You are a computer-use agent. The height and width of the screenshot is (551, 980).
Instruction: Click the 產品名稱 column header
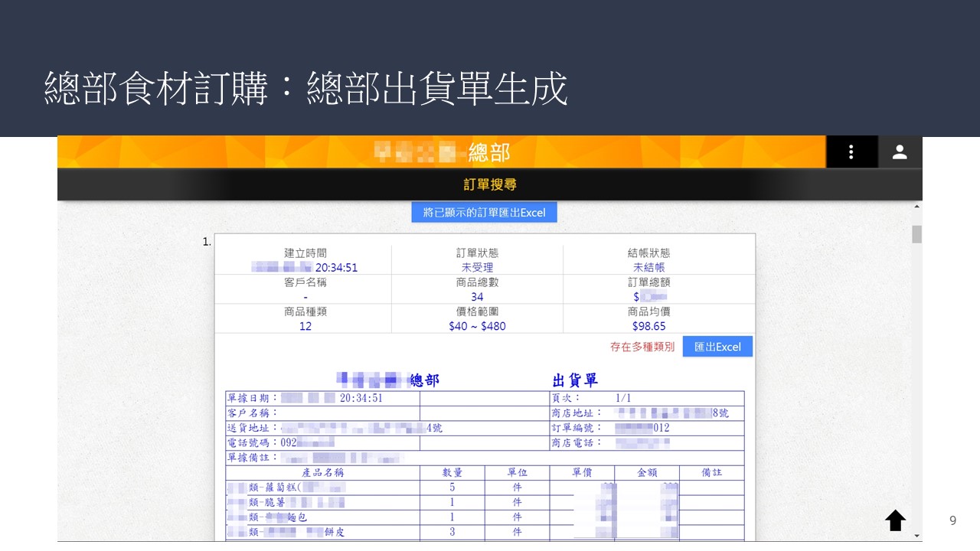[x=322, y=473]
